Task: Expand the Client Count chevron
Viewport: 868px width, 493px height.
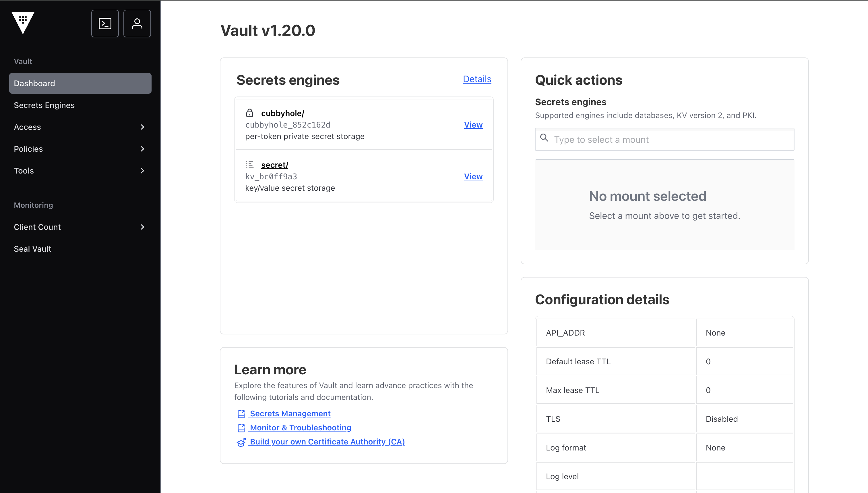Action: coord(142,227)
